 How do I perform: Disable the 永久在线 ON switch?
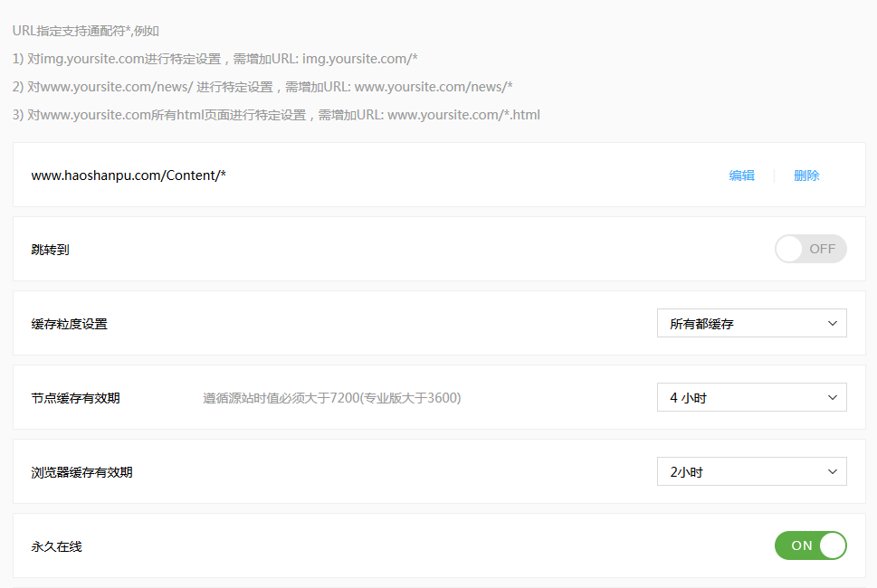(x=810, y=545)
